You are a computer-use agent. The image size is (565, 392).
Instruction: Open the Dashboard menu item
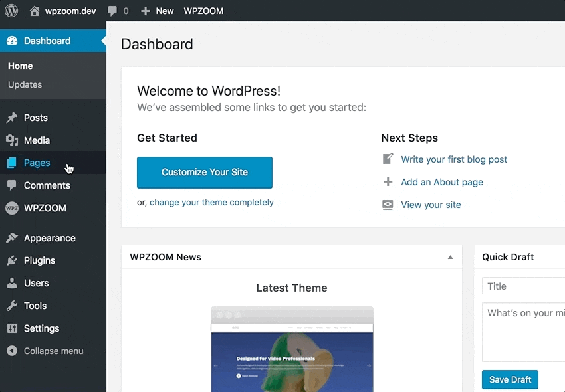click(53, 41)
